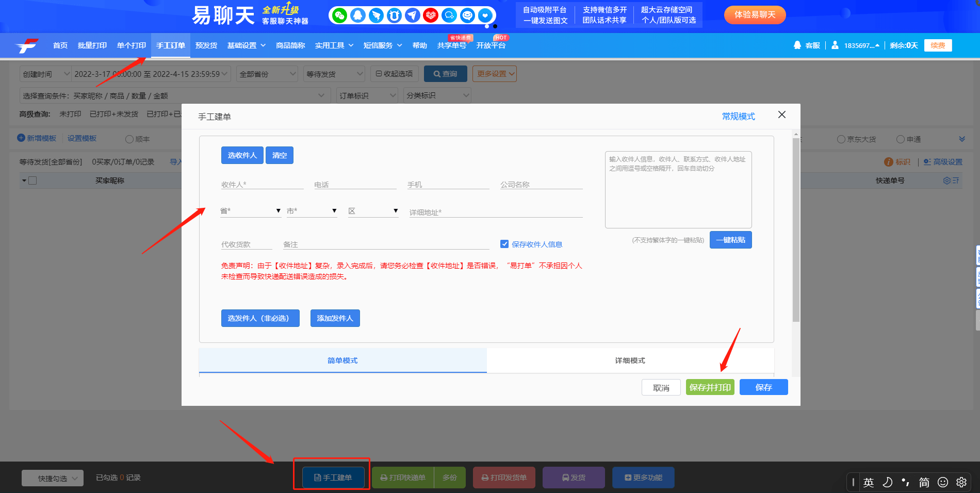This screenshot has width=980, height=493.
Task: Click the Telegram paper-plane icon
Action: pyautogui.click(x=412, y=15)
